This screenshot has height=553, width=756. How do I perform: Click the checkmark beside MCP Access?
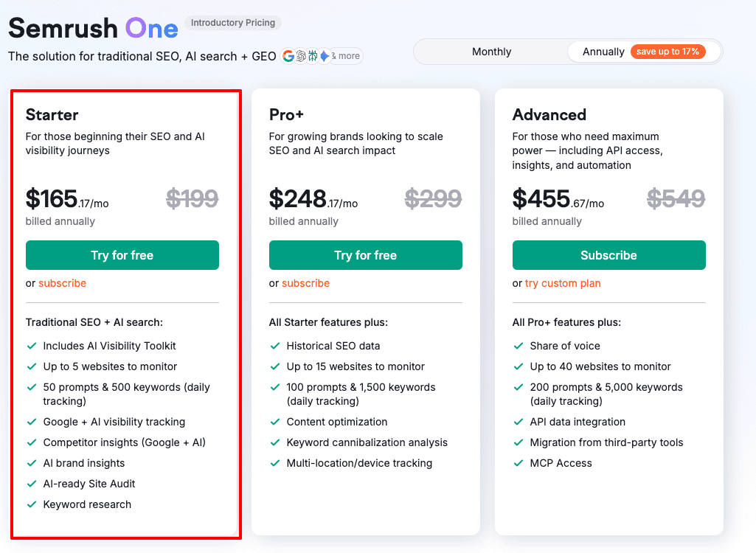pos(519,463)
